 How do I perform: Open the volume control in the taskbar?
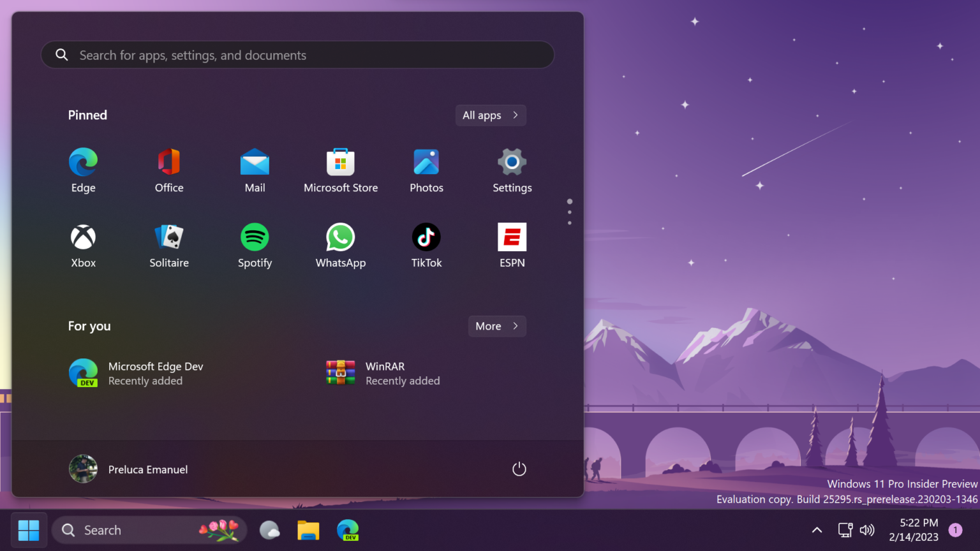(x=867, y=529)
